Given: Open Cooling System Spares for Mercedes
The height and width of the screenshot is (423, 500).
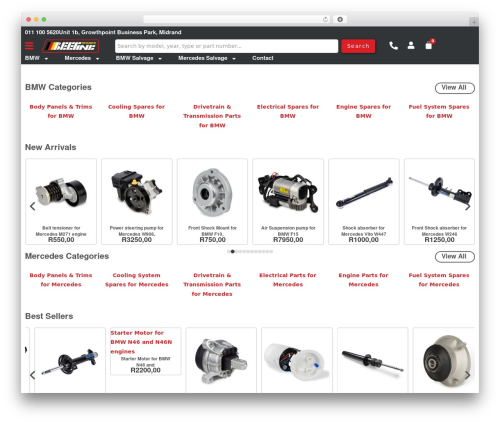Looking at the screenshot, I should pyautogui.click(x=137, y=280).
